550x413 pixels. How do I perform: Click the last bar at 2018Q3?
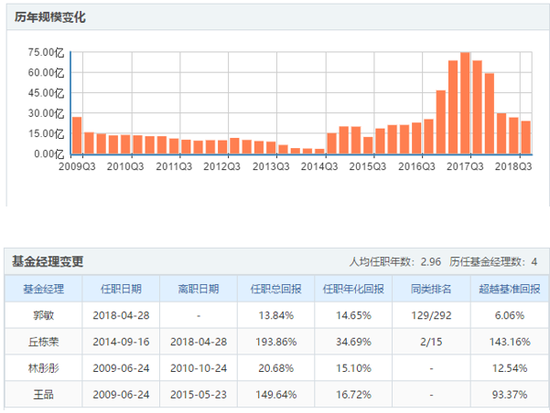526,138
